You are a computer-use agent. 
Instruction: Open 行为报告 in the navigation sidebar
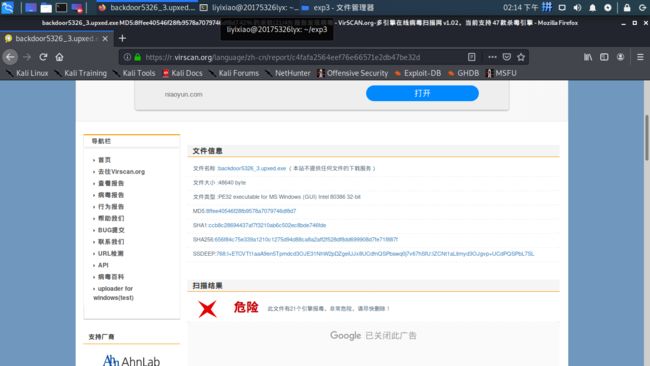click(111, 206)
